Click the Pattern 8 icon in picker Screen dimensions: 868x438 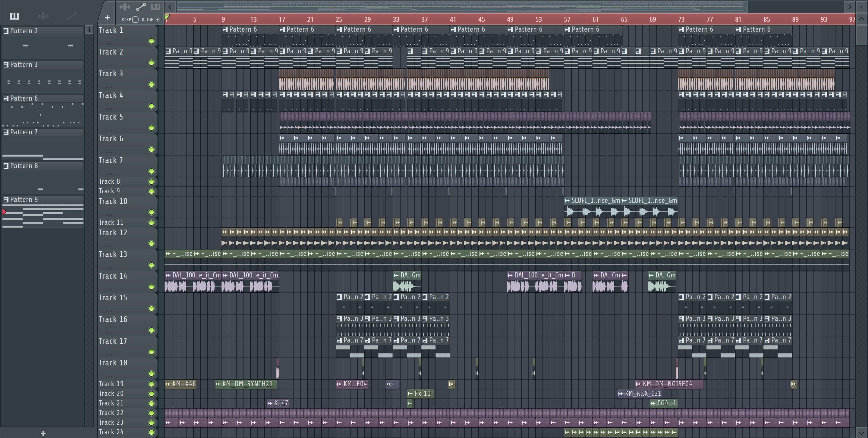pos(6,166)
